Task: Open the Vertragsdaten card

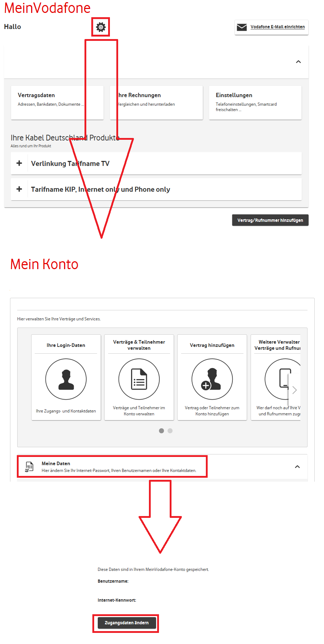Action: pyautogui.click(x=57, y=102)
